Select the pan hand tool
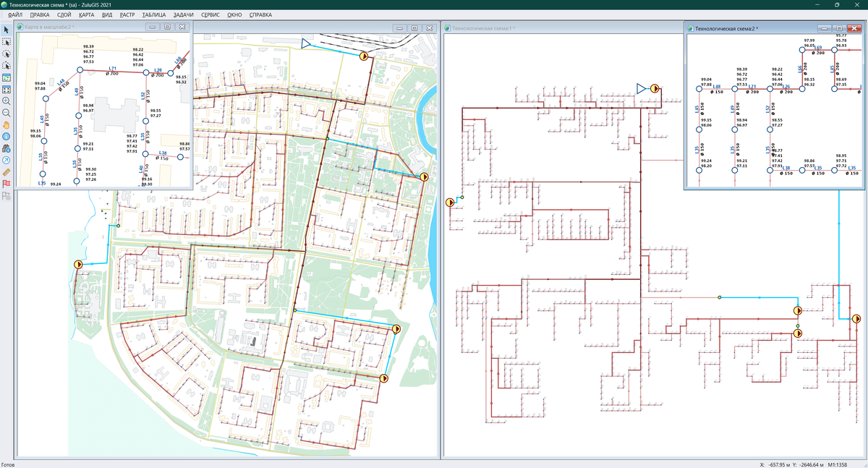Image resolution: width=868 pixels, height=468 pixels. point(7,124)
